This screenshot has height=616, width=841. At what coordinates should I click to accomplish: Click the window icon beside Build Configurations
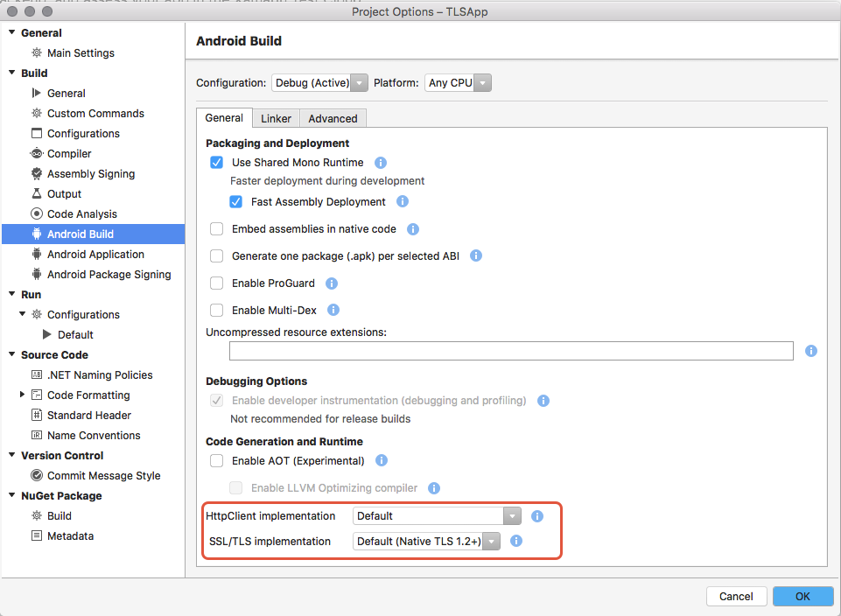coord(37,133)
